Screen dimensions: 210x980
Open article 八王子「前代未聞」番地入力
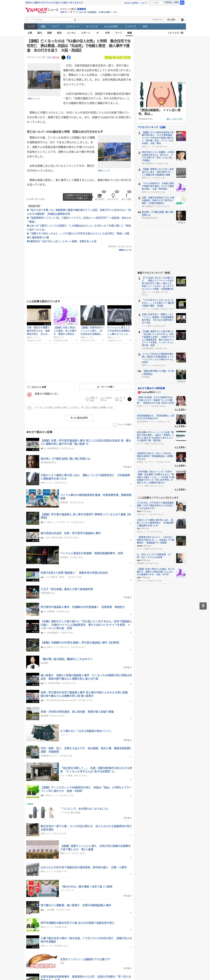point(67,589)
